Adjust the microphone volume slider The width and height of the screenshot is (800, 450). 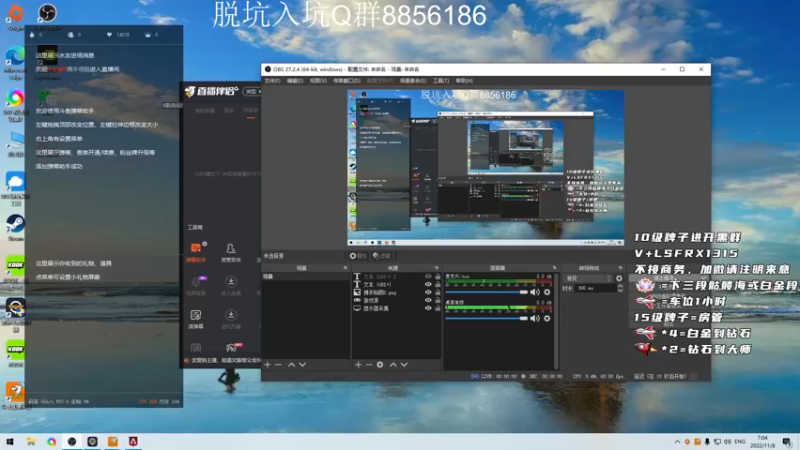coord(486,292)
